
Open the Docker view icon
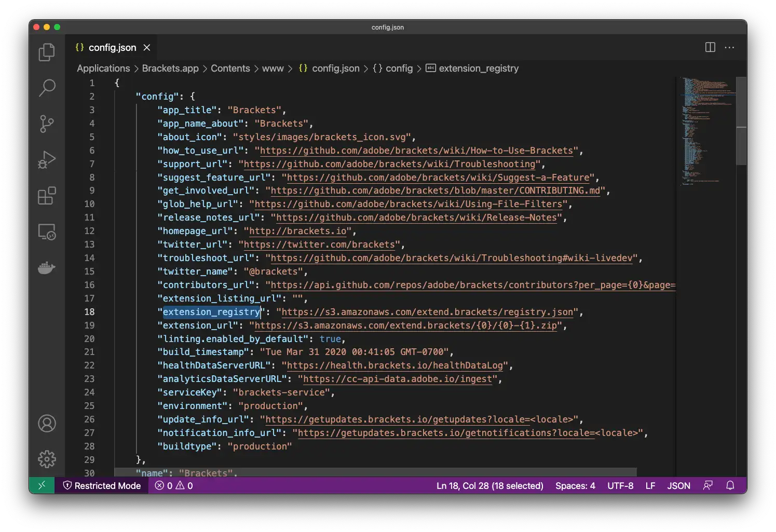tap(47, 268)
